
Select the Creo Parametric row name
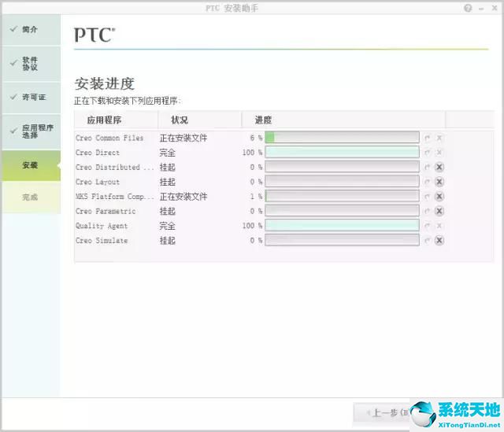click(x=106, y=212)
